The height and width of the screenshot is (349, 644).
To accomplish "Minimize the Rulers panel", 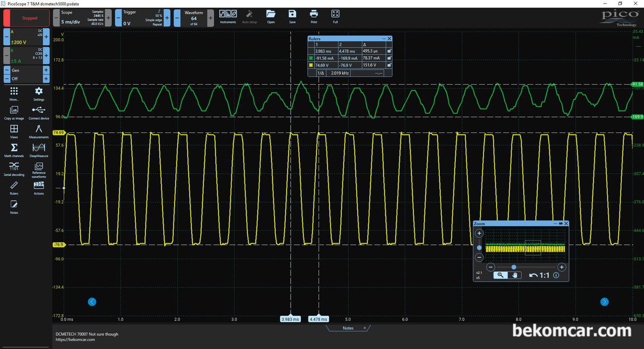I will click(384, 39).
